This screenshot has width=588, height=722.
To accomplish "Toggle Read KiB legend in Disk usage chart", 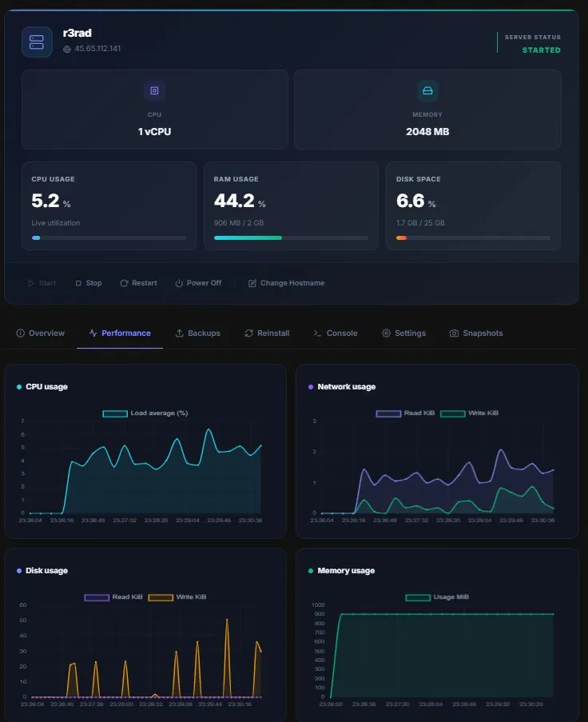I will 113,596.
